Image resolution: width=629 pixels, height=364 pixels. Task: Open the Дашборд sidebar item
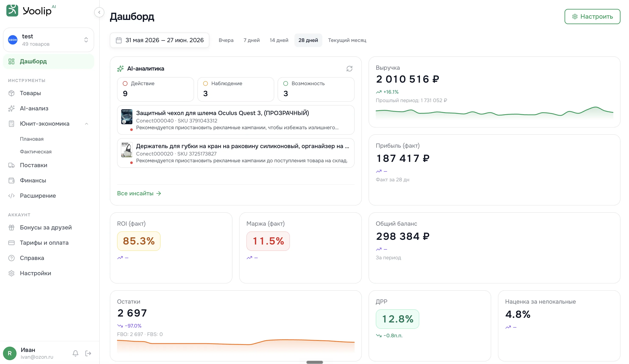[x=48, y=61]
